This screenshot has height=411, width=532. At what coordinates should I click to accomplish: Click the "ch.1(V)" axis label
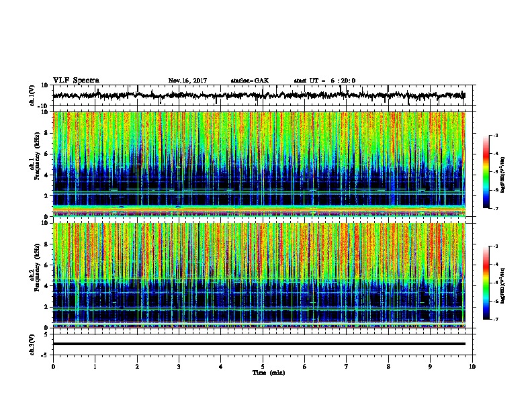click(x=32, y=95)
